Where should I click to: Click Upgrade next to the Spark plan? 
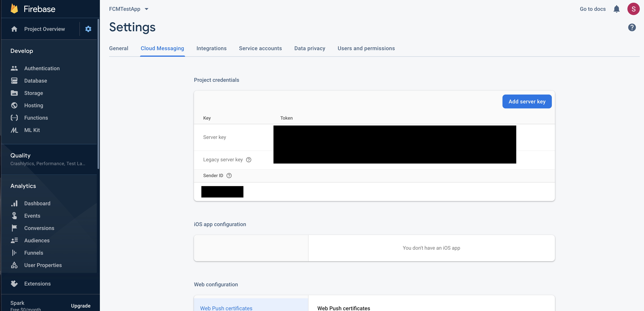[81, 305]
